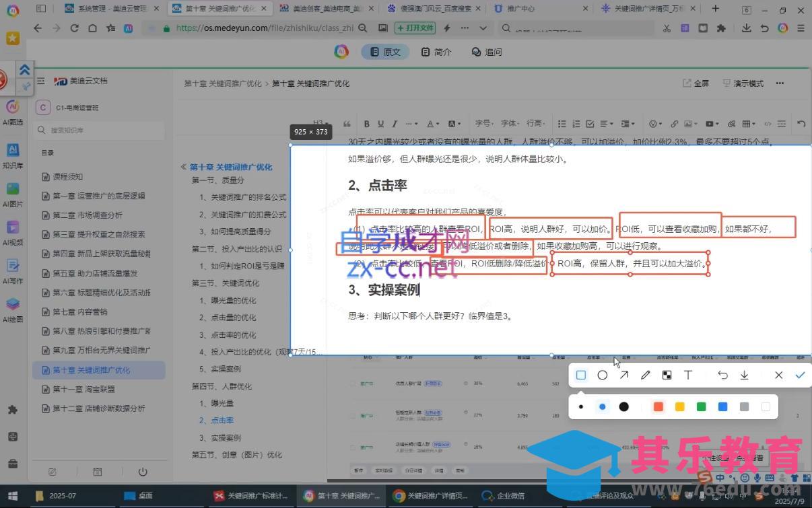Image resolution: width=812 pixels, height=508 pixels.
Task: Select the mosaic blur tool
Action: [x=667, y=375]
